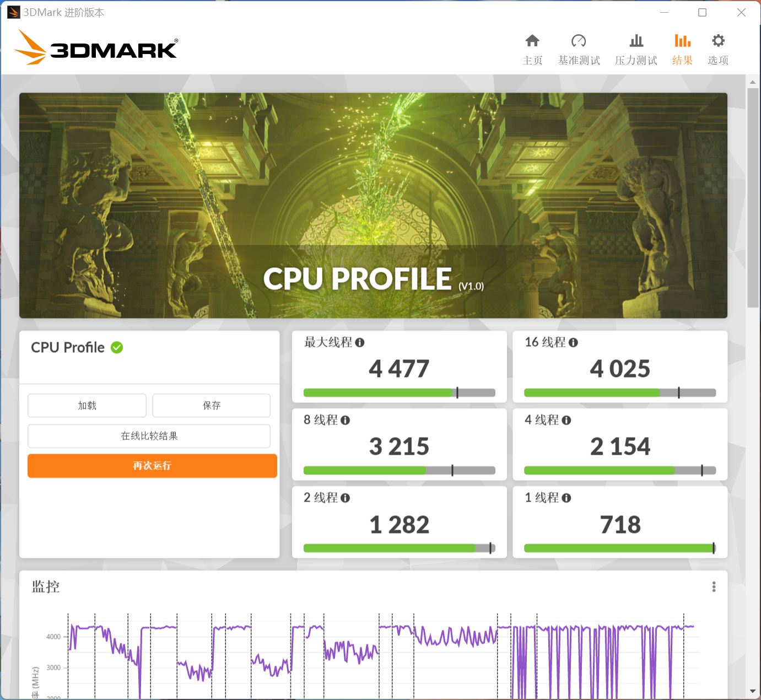Screen dimensions: 761x700
Task: Click the 1 线程 score progress bar
Action: point(620,548)
